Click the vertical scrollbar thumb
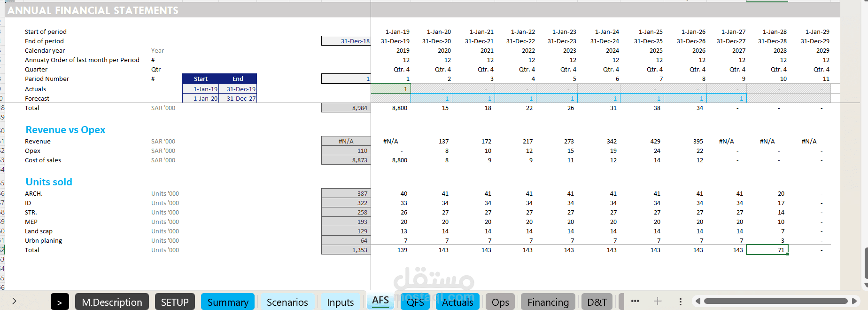 (x=866, y=263)
